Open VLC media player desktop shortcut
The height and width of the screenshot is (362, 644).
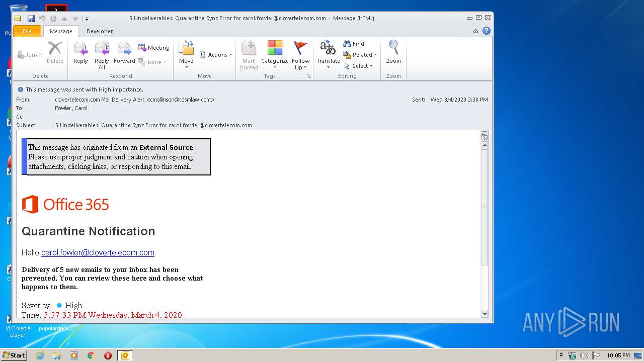[18, 326]
